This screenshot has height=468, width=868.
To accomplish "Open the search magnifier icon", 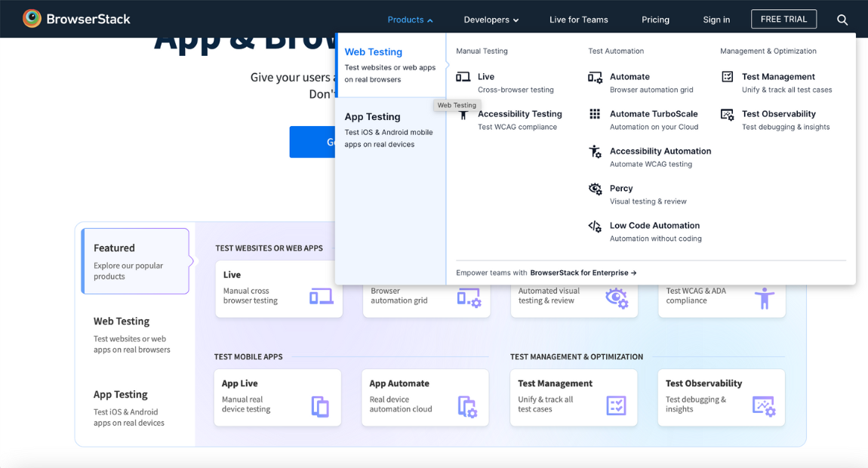I will click(x=842, y=20).
